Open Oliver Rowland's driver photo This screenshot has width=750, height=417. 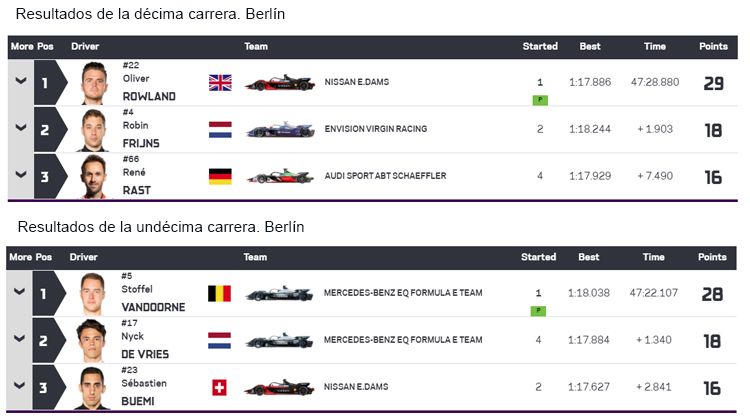pyautogui.click(x=94, y=83)
